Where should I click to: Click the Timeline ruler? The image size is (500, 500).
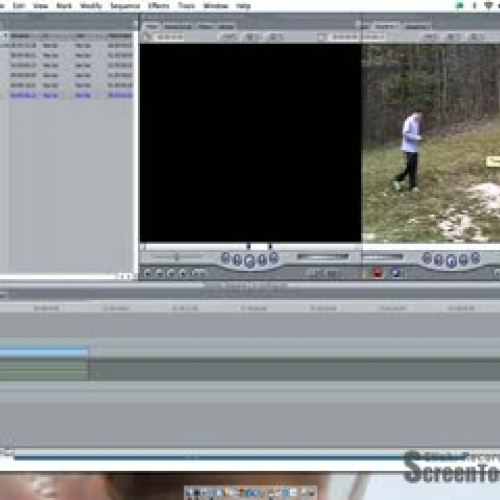pyautogui.click(x=250, y=308)
